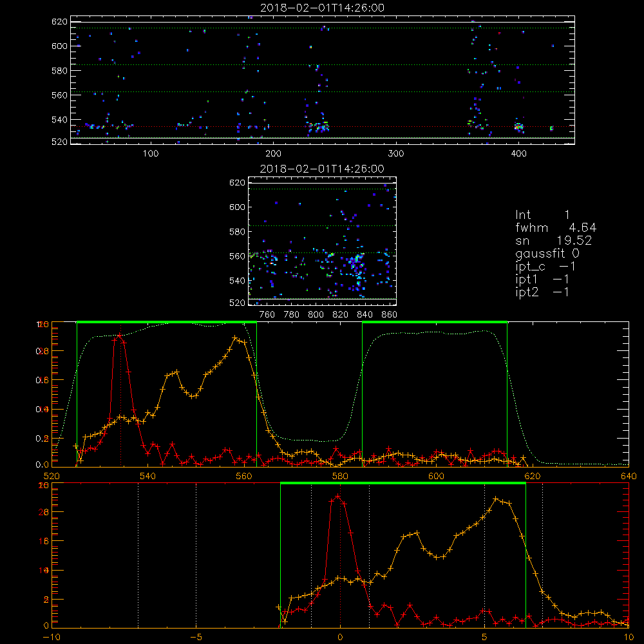The width and height of the screenshot is (644, 644).
Task: Click the 5 x-axis label of bottom plot
Action: 485,638
